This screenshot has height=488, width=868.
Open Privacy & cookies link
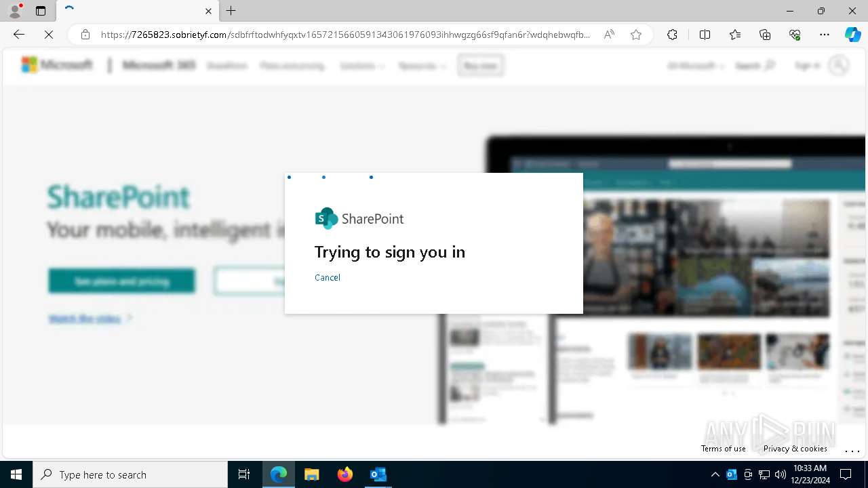pyautogui.click(x=795, y=449)
